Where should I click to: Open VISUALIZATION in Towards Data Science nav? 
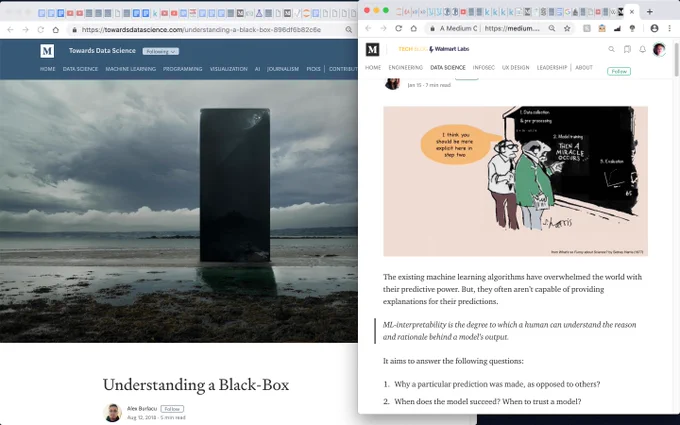pyautogui.click(x=229, y=69)
